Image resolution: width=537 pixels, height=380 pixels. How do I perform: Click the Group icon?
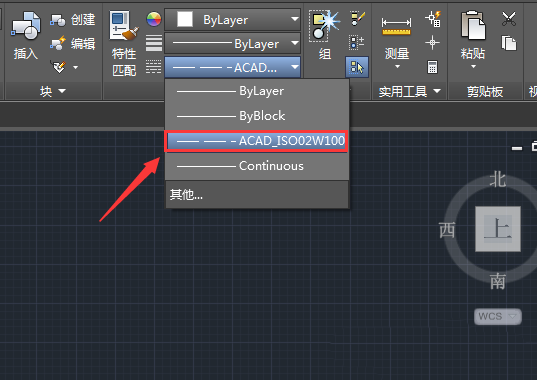click(x=324, y=26)
